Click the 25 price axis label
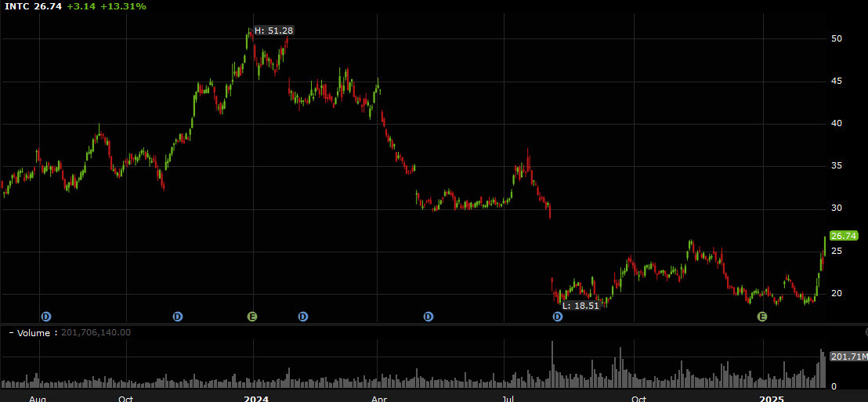Image resolution: width=868 pixels, height=402 pixels. coord(837,252)
